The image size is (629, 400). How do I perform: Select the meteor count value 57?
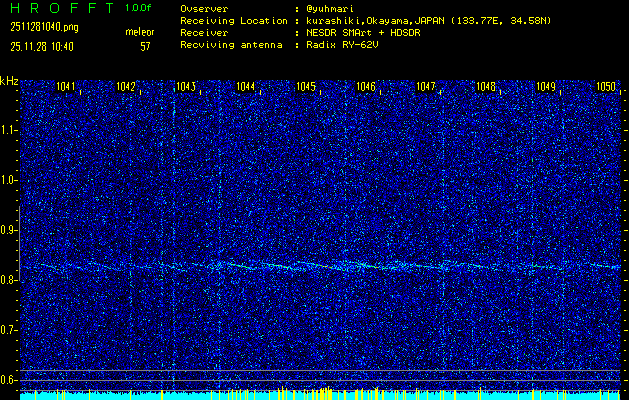pyautogui.click(x=145, y=45)
